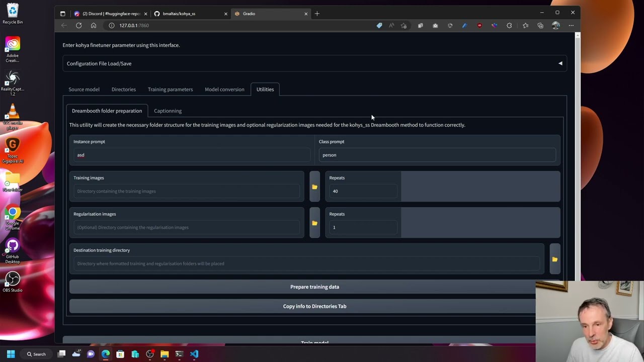This screenshot has height=362, width=644.
Task: Switch to the Captioning sub-tab
Action: pos(168,111)
